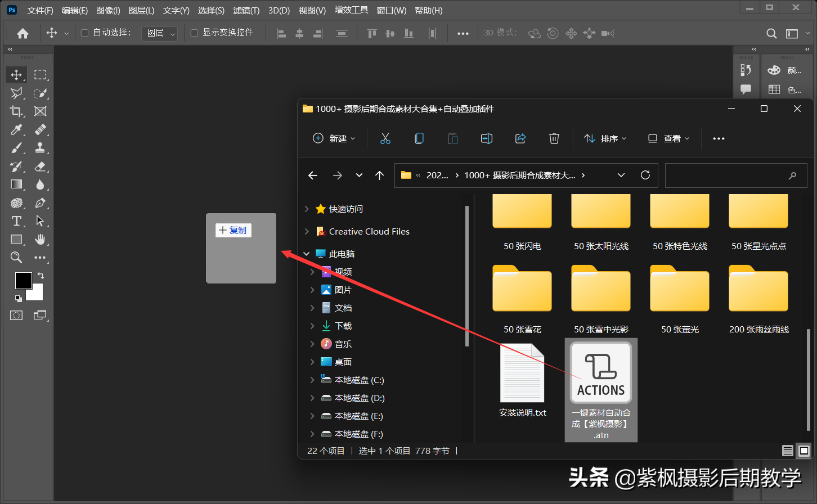Go back in Explorer navigation
817x504 pixels.
coord(313,175)
